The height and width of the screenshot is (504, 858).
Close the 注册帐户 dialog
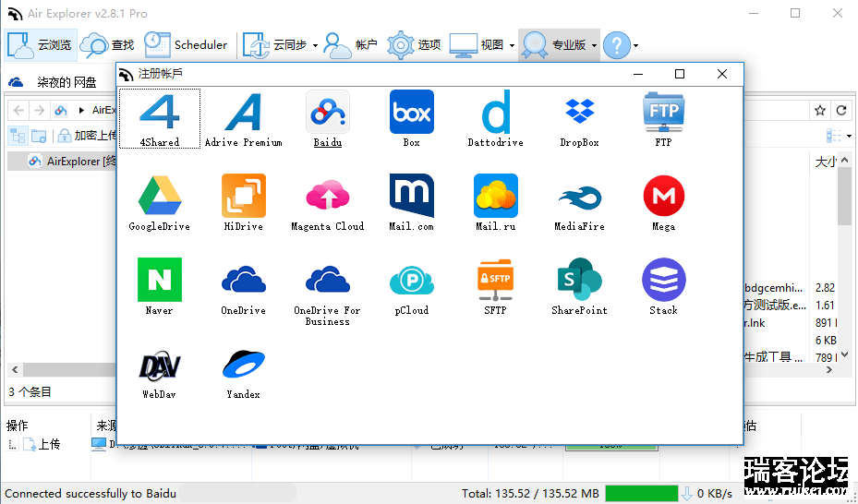[722, 74]
